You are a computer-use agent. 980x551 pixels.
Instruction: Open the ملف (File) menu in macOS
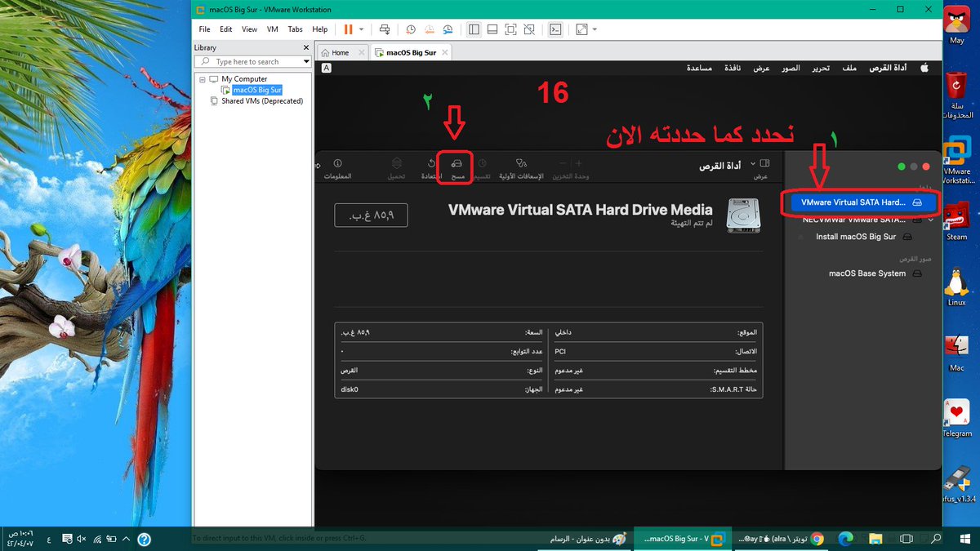(850, 69)
